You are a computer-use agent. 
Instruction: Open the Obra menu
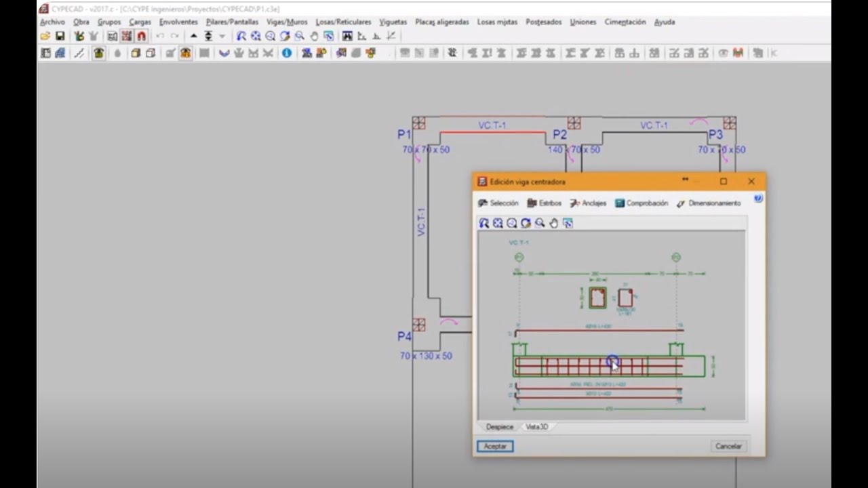pos(81,22)
